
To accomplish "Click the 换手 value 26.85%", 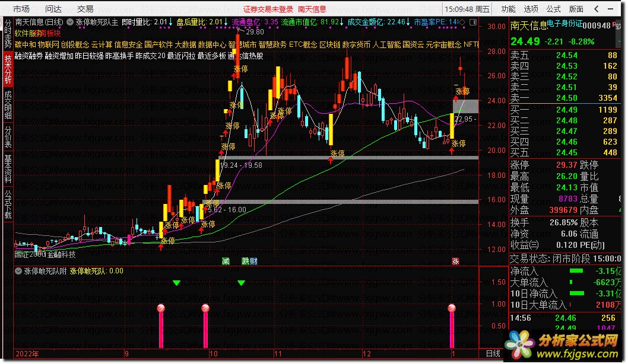I will (563, 222).
